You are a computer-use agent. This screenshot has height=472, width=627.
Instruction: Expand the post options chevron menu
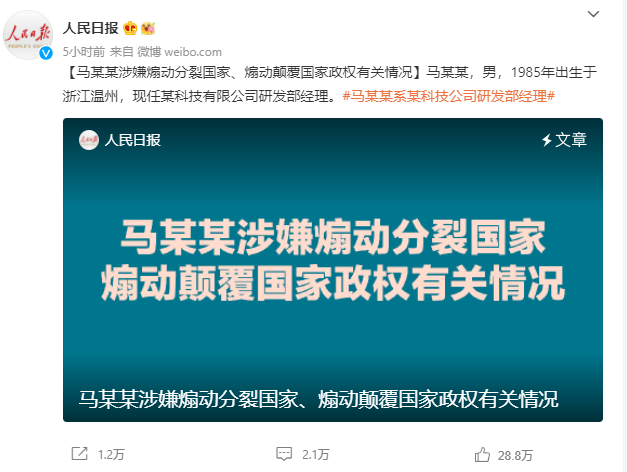(x=593, y=14)
